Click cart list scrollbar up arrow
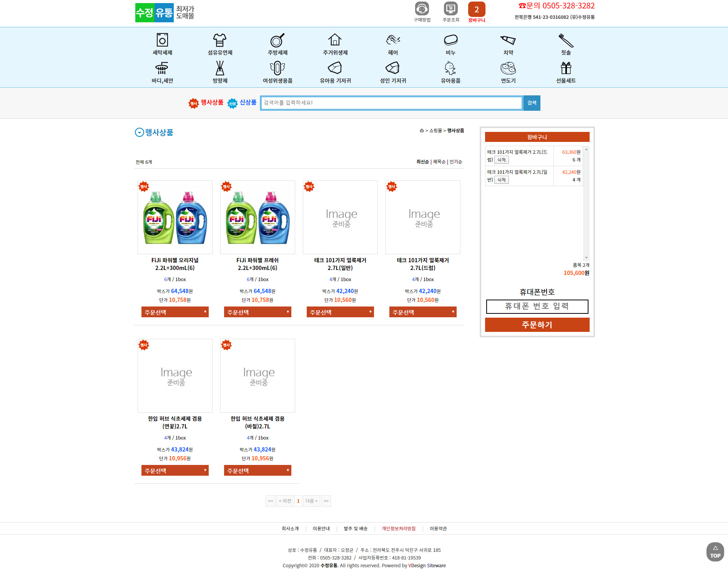The image size is (728, 588). pyautogui.click(x=586, y=149)
